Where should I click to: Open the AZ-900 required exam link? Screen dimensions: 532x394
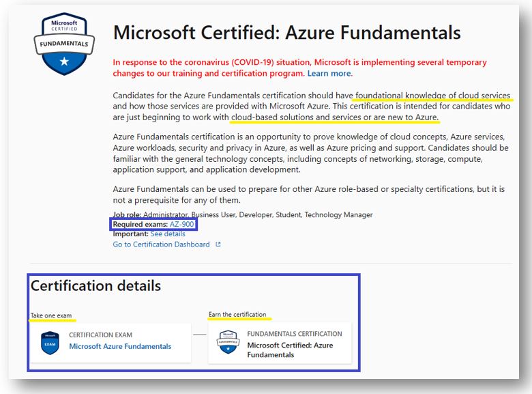(182, 224)
